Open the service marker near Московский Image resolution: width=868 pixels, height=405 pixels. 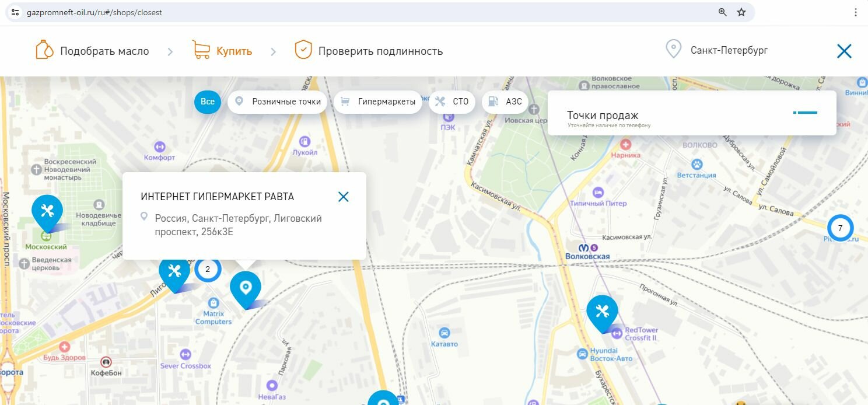coord(47,213)
